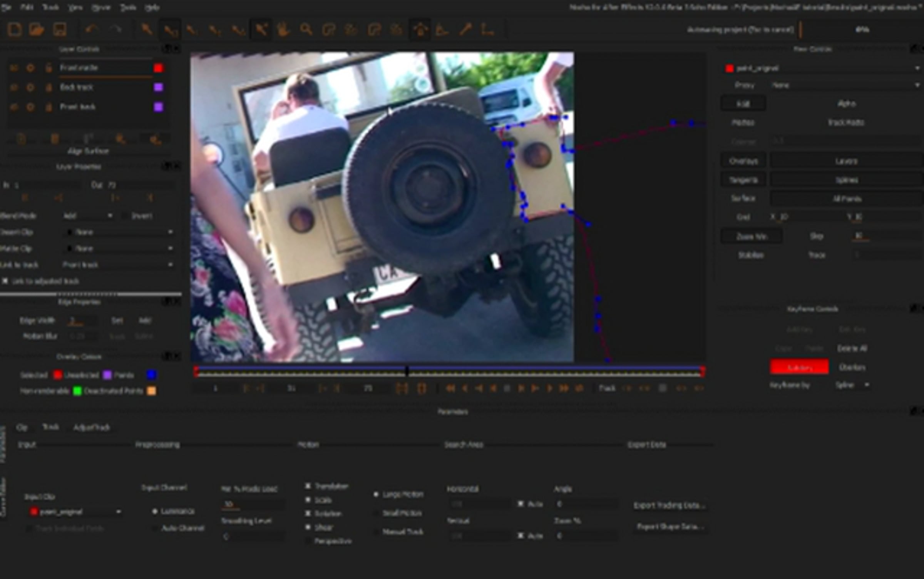The height and width of the screenshot is (579, 924).
Task: Toggle the Overlays view button
Action: point(743,161)
